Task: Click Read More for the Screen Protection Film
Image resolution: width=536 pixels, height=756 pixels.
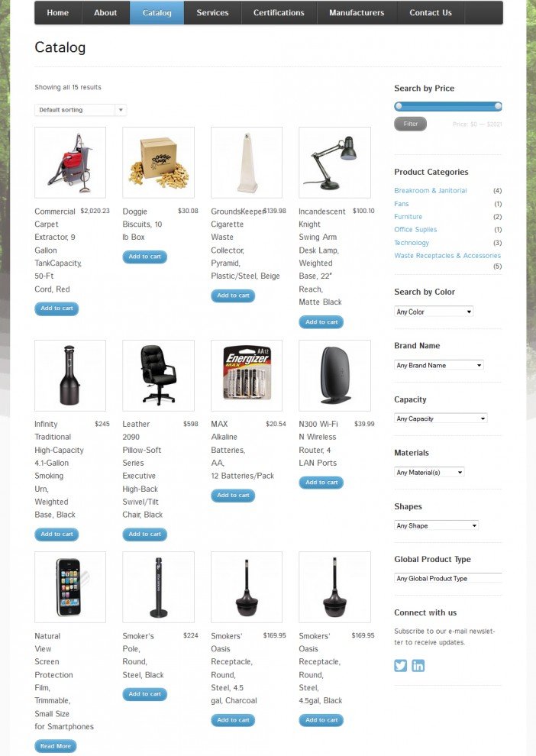Action: 56,746
